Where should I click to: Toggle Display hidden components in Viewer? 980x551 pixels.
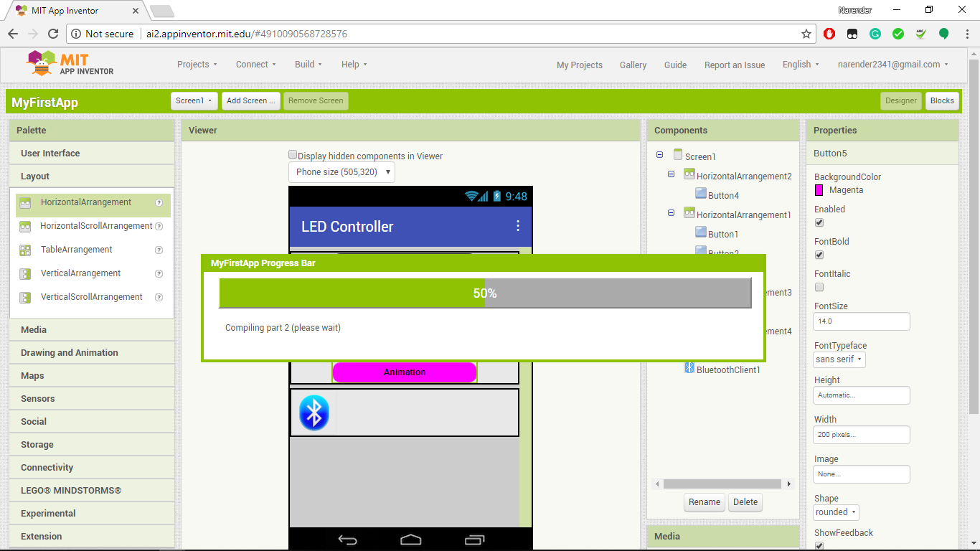293,155
